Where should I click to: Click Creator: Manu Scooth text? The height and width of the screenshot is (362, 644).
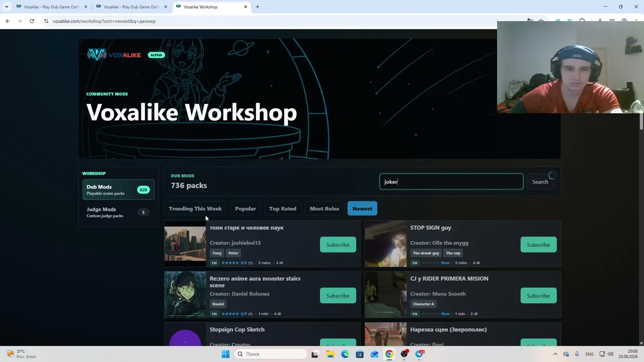pos(438,294)
